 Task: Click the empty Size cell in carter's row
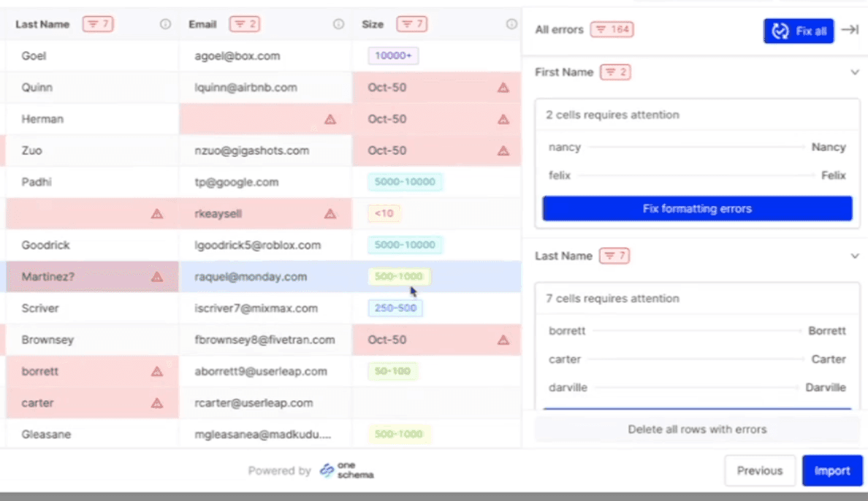click(437, 403)
